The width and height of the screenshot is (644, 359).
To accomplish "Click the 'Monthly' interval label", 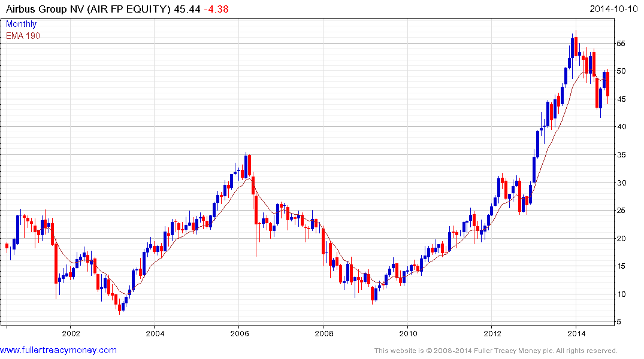I will [x=21, y=24].
